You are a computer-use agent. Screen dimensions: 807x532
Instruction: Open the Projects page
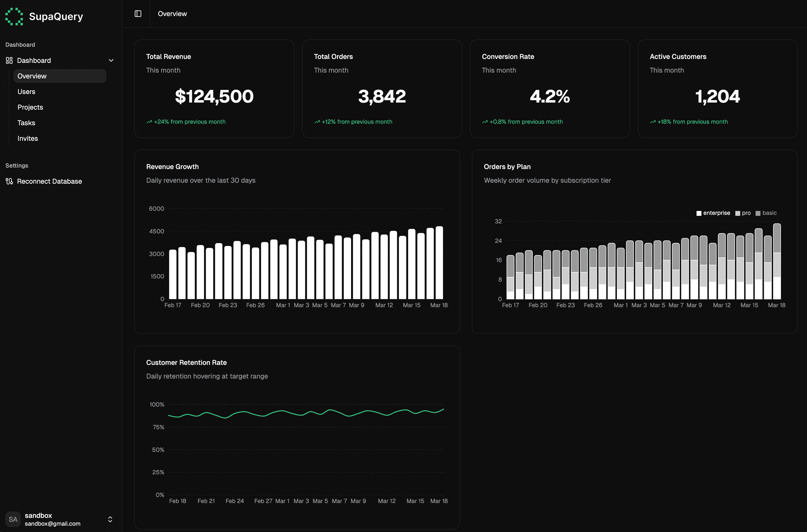click(x=30, y=107)
